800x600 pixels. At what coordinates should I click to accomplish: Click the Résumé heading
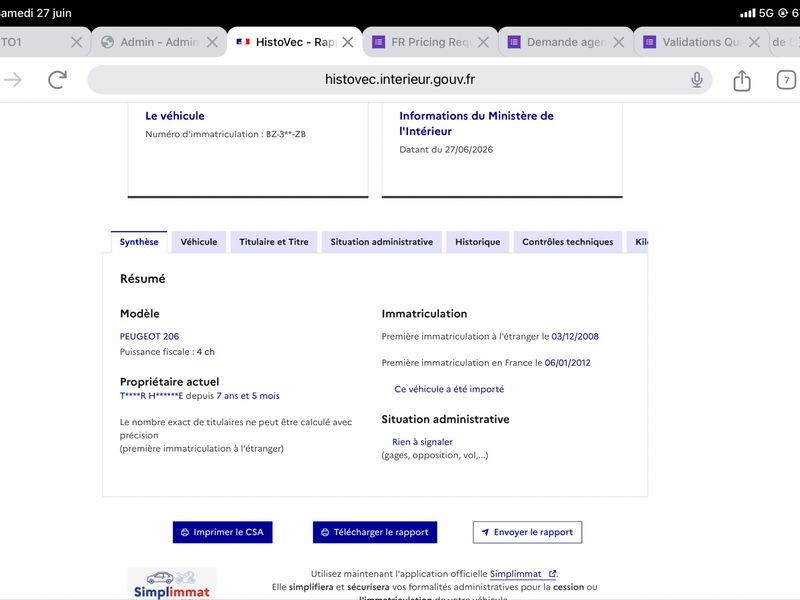(x=143, y=279)
